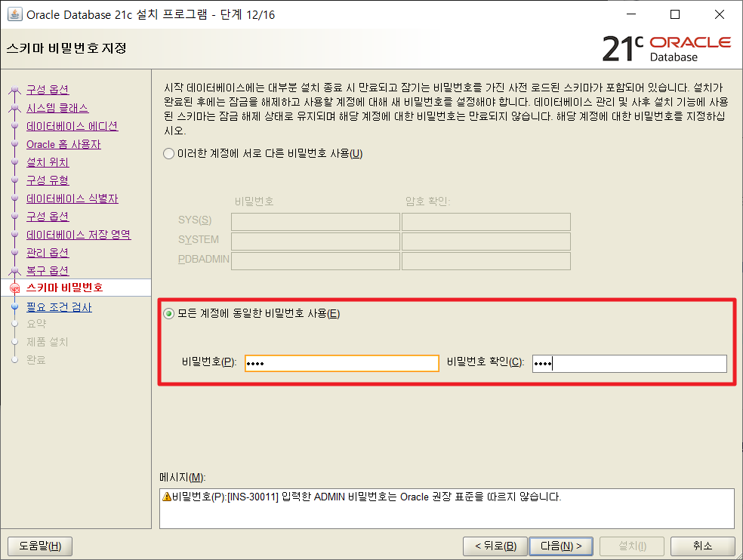Click the step bullet beside 필요 조건 검사
The height and width of the screenshot is (560, 743).
pyautogui.click(x=14, y=307)
